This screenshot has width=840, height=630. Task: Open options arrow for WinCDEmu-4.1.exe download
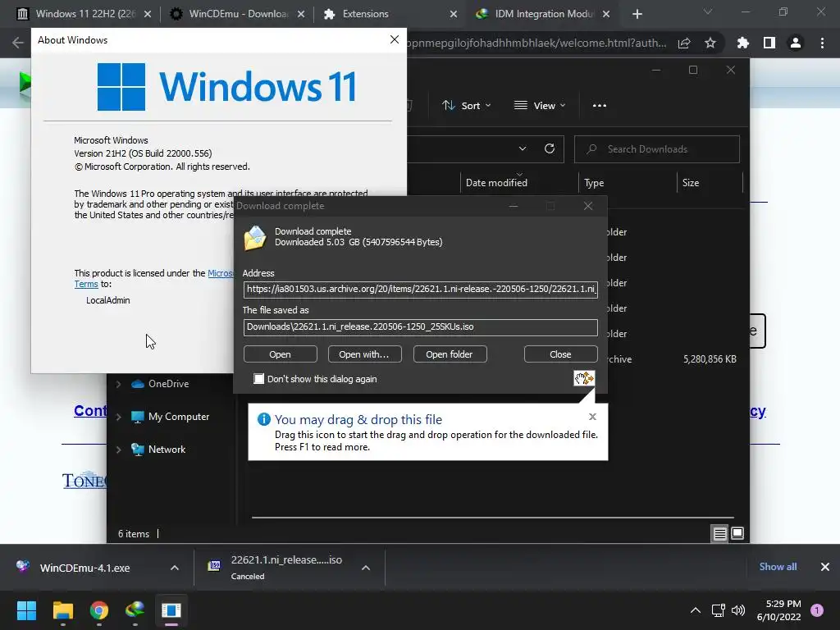pos(175,568)
